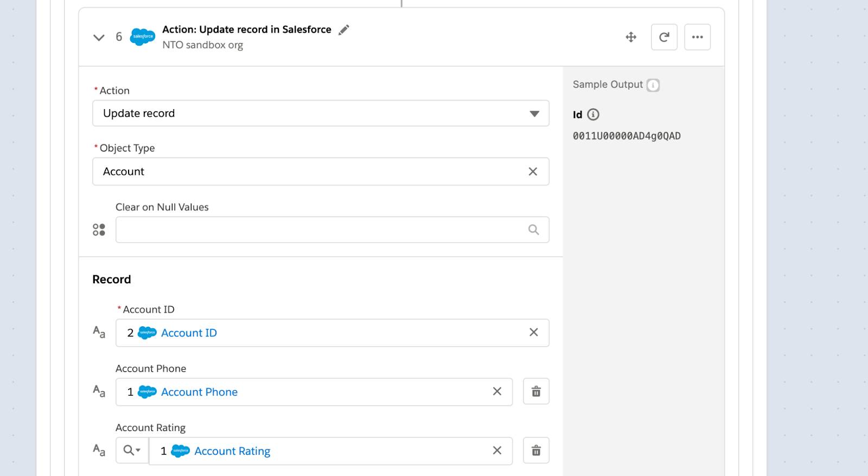Click the Account Phone pill in the field

[x=182, y=392]
